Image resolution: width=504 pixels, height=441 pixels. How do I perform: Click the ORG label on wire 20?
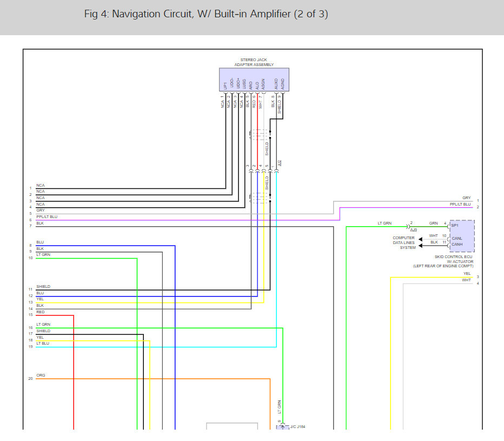[x=41, y=376]
